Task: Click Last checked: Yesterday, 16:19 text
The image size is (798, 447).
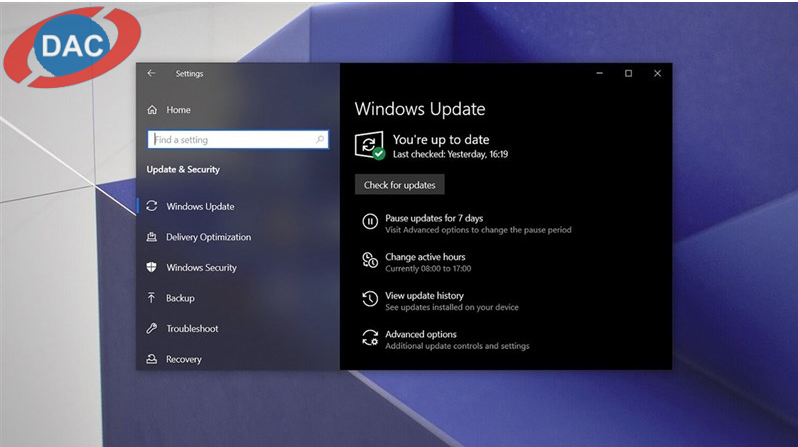Action: tap(450, 154)
